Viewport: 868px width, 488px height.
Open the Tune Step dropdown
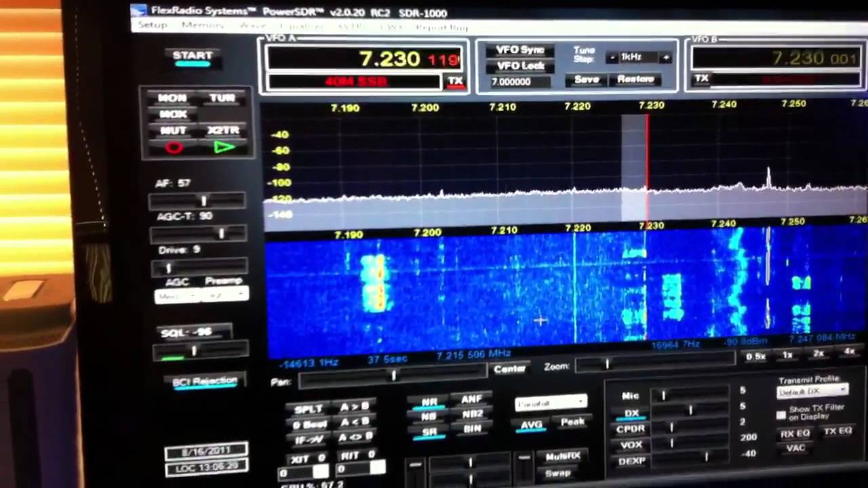click(639, 58)
